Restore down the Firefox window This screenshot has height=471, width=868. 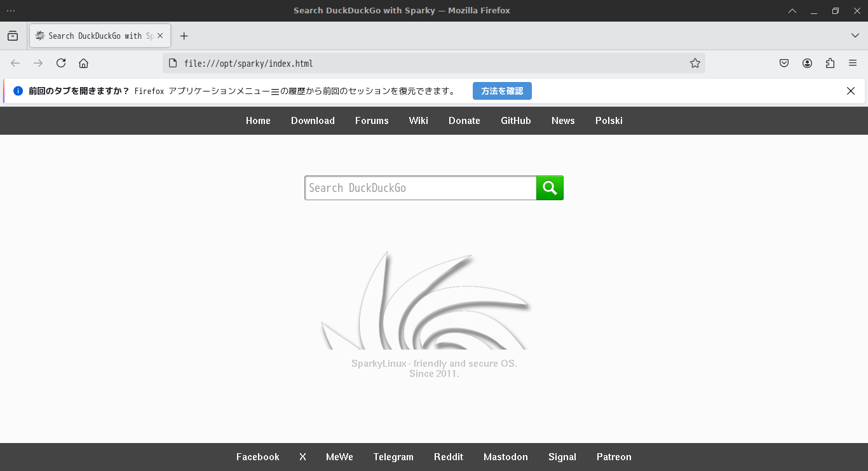[836, 11]
